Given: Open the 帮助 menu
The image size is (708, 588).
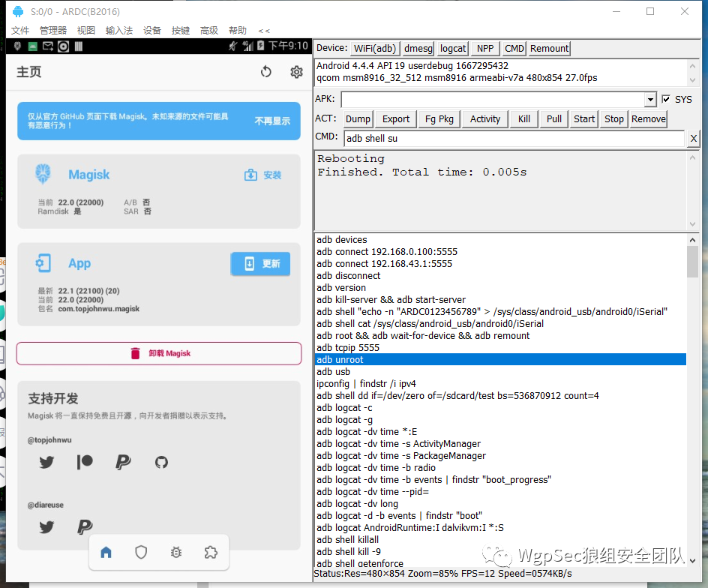Looking at the screenshot, I should tap(238, 30).
